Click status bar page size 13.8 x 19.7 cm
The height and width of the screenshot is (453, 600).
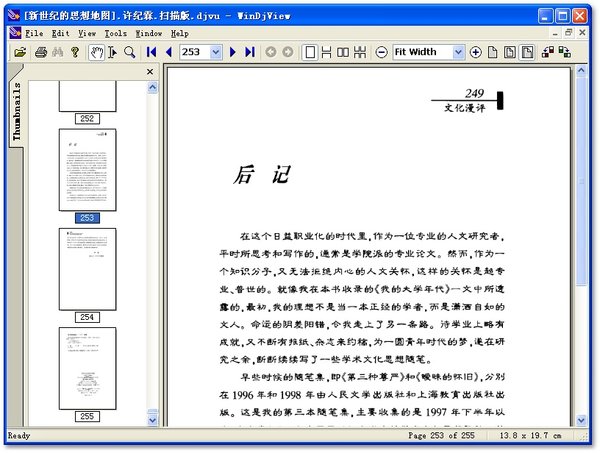tap(530, 435)
